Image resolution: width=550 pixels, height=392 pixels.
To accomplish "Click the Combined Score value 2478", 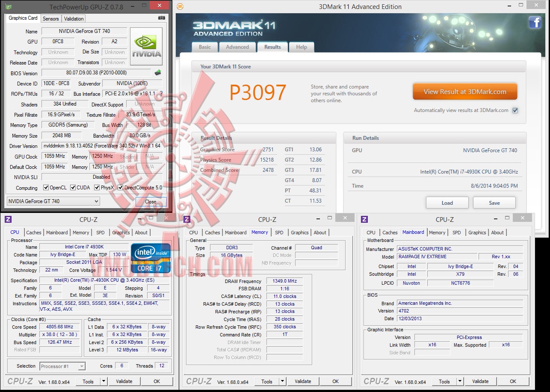I will [268, 170].
